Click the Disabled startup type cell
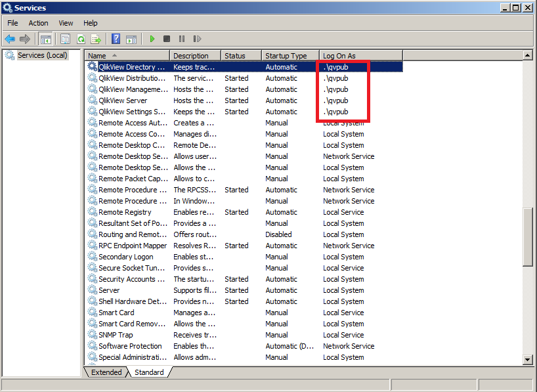537x392 pixels. 278,234
